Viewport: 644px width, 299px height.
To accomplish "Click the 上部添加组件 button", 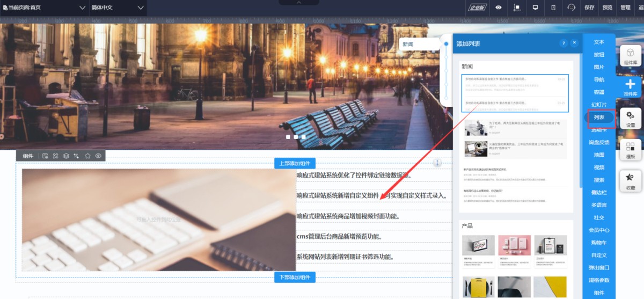I will coord(295,164).
